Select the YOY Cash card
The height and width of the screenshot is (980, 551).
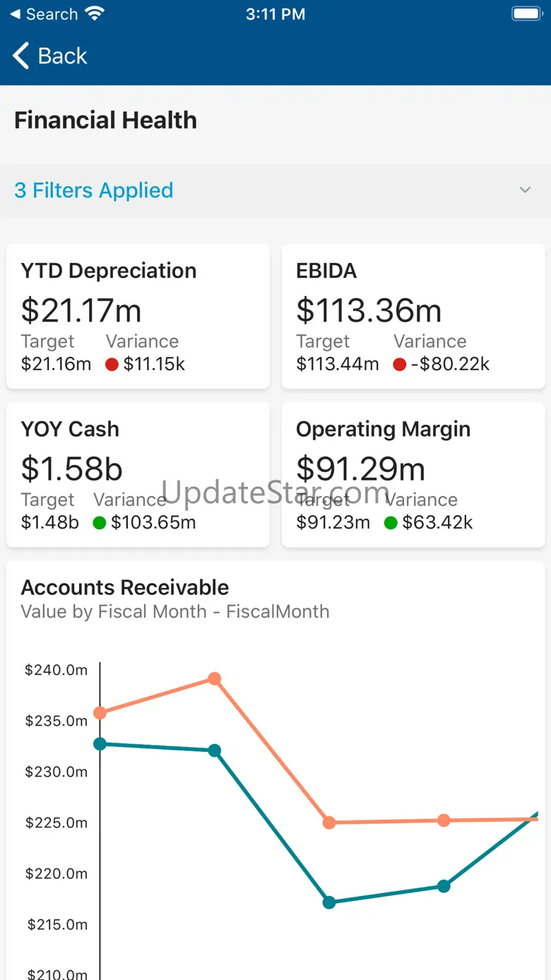click(x=138, y=474)
